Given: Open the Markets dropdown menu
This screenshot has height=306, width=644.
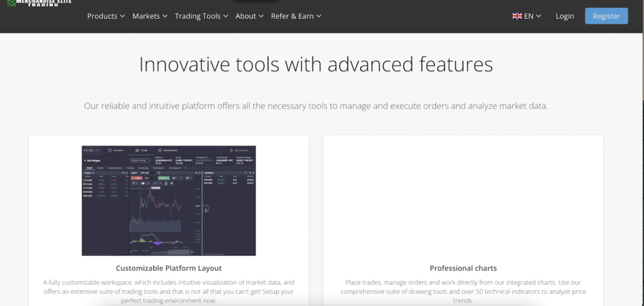Looking at the screenshot, I should pos(150,16).
